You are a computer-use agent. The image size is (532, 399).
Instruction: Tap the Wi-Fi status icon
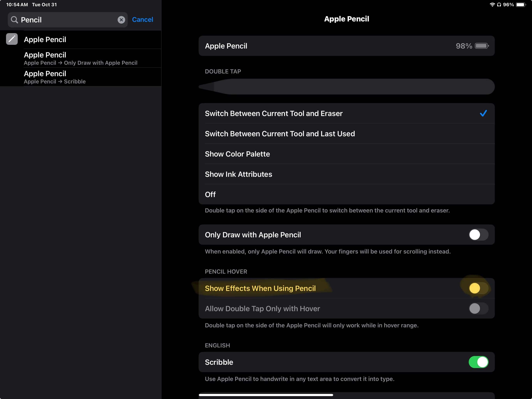tap(492, 4)
